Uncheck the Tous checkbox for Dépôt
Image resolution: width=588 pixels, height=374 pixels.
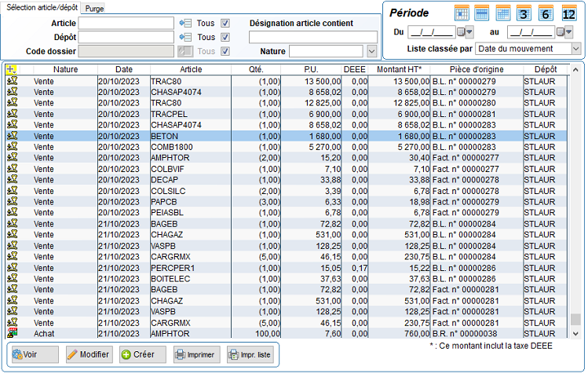(225, 37)
